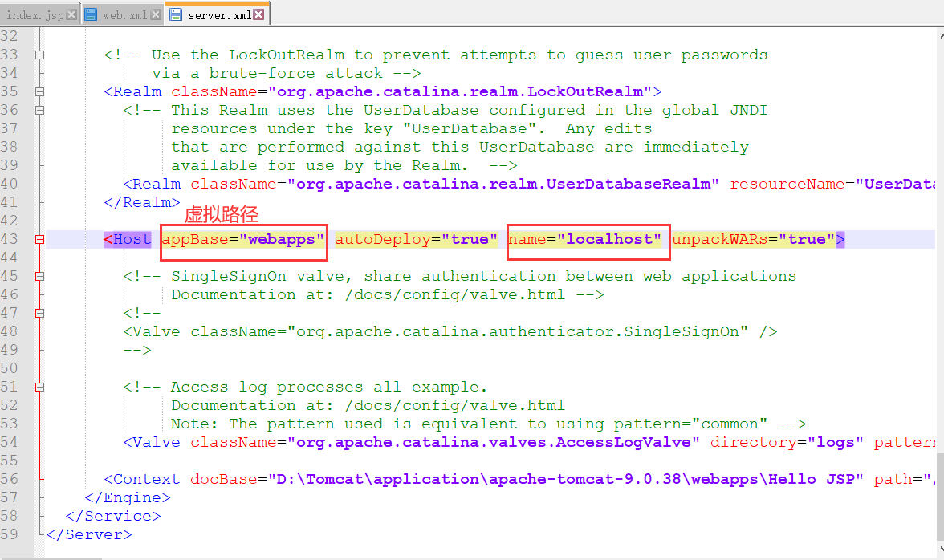Collapse the fold marker at line 47
Image resolution: width=944 pixels, height=560 pixels.
point(39,312)
